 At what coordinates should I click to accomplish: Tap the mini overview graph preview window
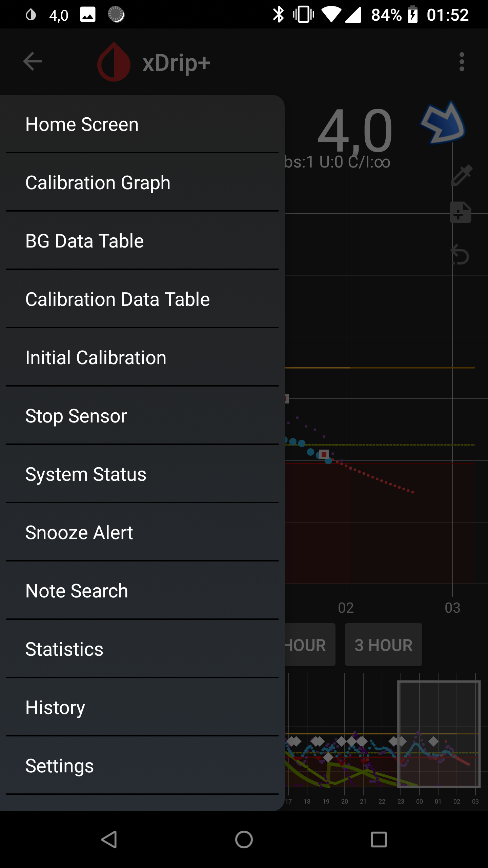click(439, 734)
